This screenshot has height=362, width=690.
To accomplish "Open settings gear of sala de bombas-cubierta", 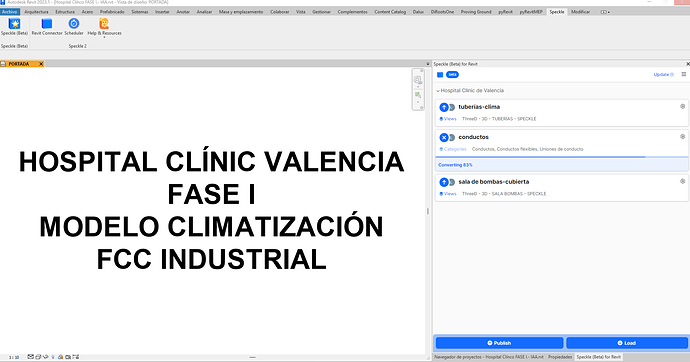I will (x=683, y=181).
